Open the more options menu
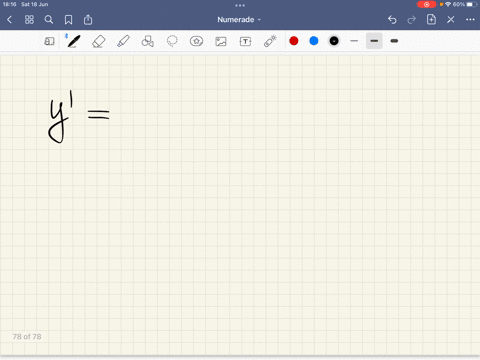The height and width of the screenshot is (360, 480). coord(470,20)
